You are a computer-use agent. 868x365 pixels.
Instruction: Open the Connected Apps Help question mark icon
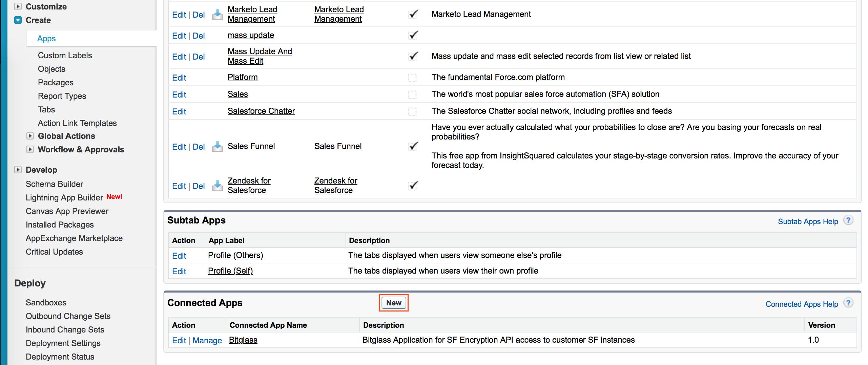[848, 303]
